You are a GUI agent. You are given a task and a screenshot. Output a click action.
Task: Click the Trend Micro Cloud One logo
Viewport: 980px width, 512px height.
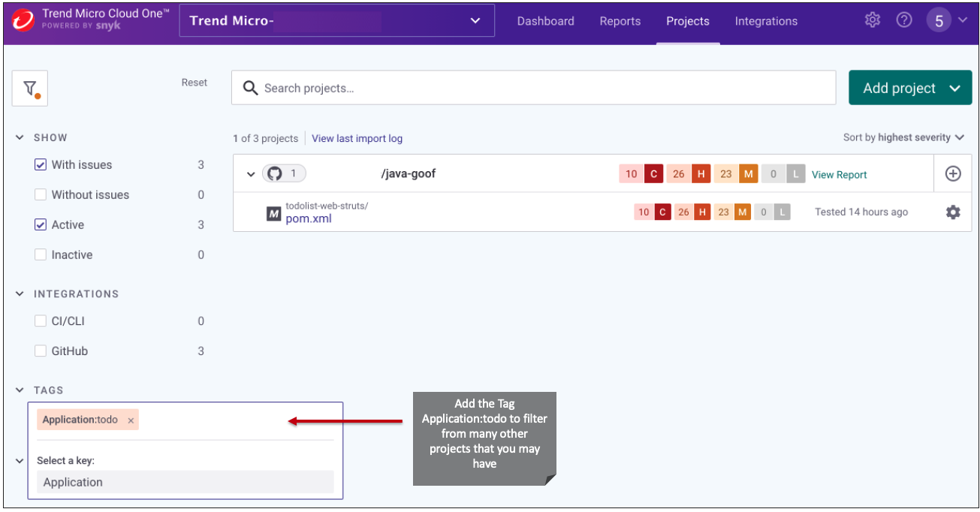23,20
